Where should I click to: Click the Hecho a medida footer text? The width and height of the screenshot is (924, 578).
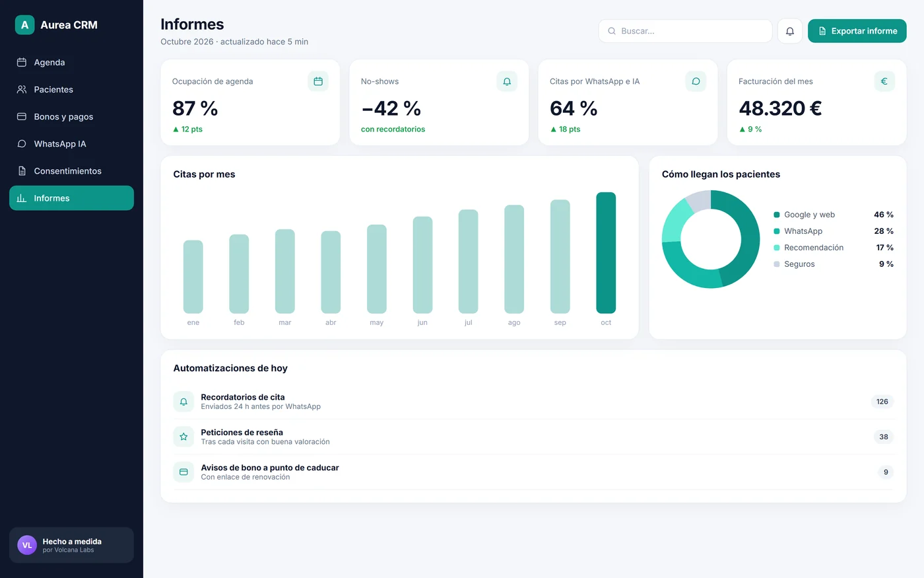point(72,542)
